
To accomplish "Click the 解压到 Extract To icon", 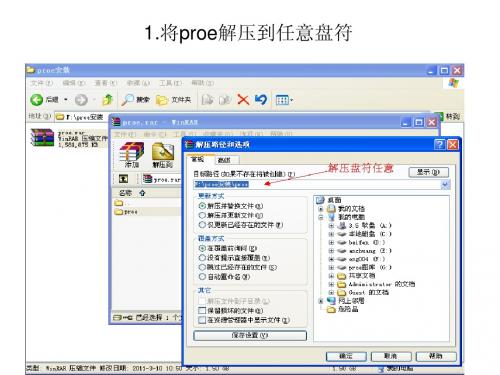I will [x=163, y=155].
